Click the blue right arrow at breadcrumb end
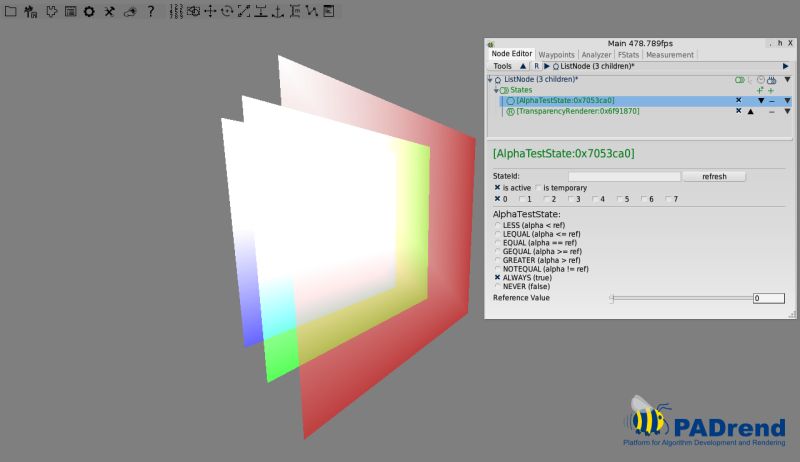 [785, 66]
